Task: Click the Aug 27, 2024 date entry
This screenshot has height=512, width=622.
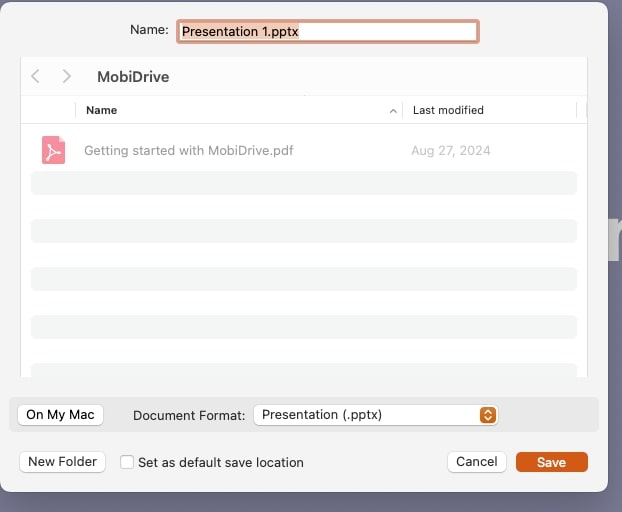Action: 450,151
